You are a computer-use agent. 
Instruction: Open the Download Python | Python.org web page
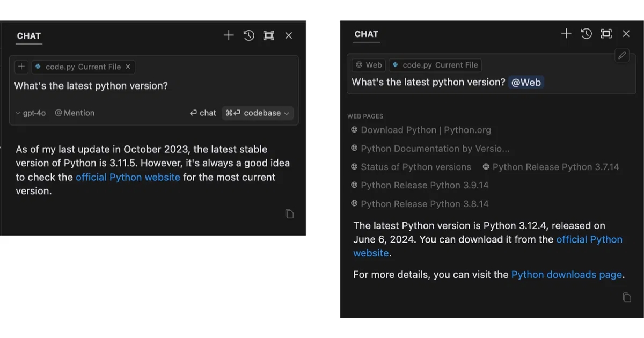tap(425, 130)
